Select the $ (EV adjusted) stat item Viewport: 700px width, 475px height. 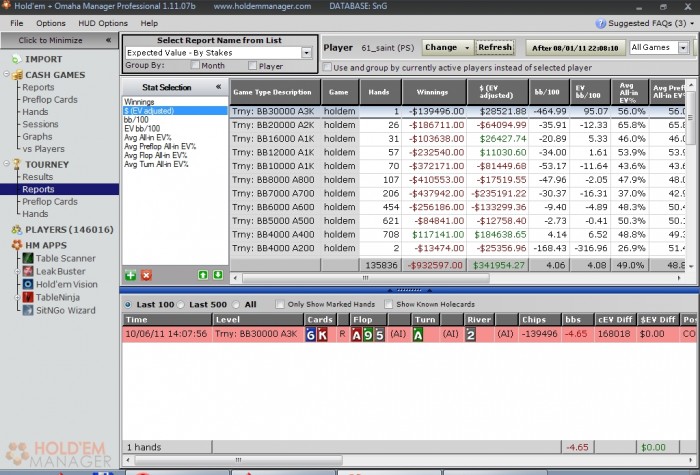[x=175, y=111]
